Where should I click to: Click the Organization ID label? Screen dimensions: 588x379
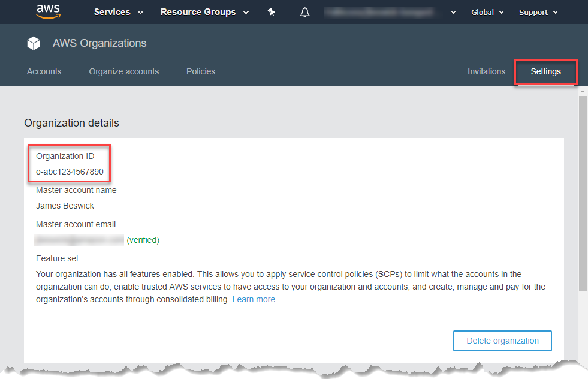pyautogui.click(x=65, y=156)
